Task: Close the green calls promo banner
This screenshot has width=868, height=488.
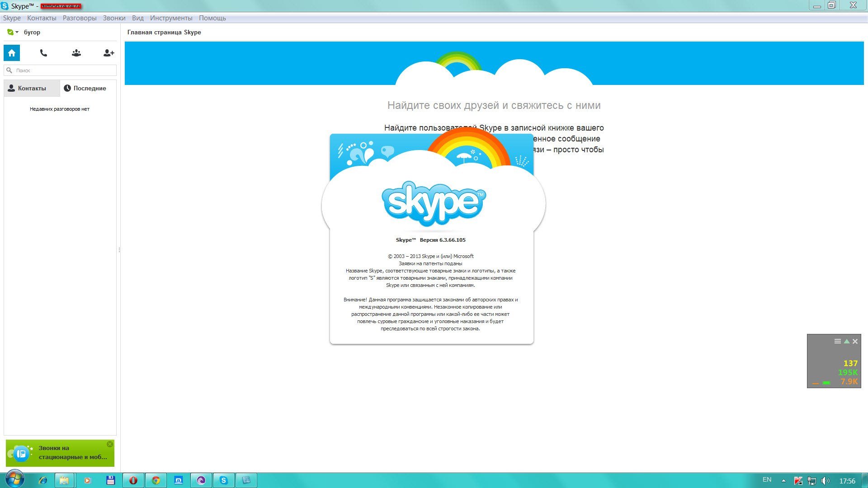Action: (110, 444)
